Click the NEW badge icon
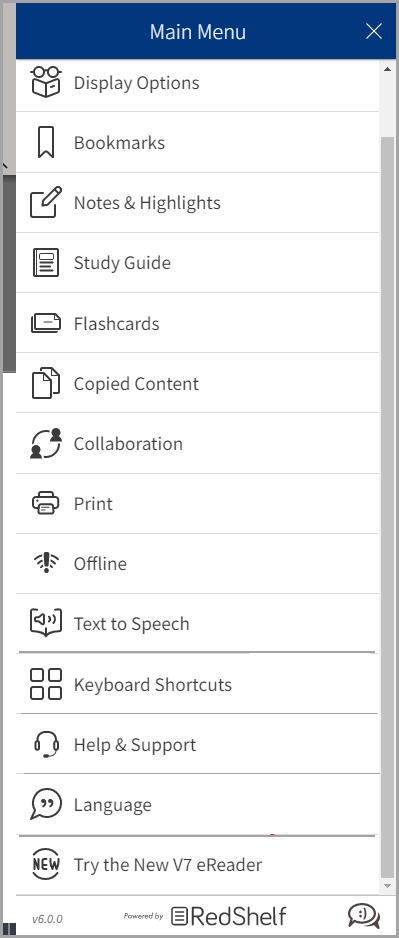399x938 pixels. [x=46, y=864]
